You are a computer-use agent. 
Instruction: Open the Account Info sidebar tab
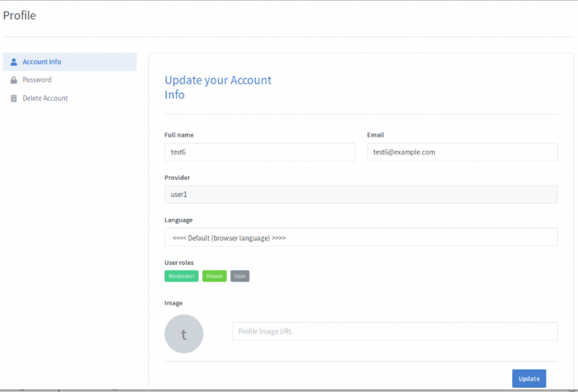[x=42, y=62]
